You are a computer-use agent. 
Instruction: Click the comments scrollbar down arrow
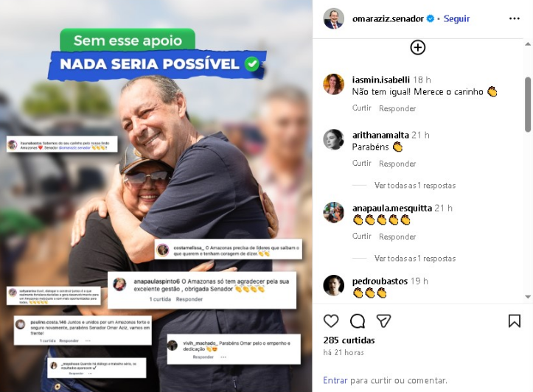(x=528, y=296)
